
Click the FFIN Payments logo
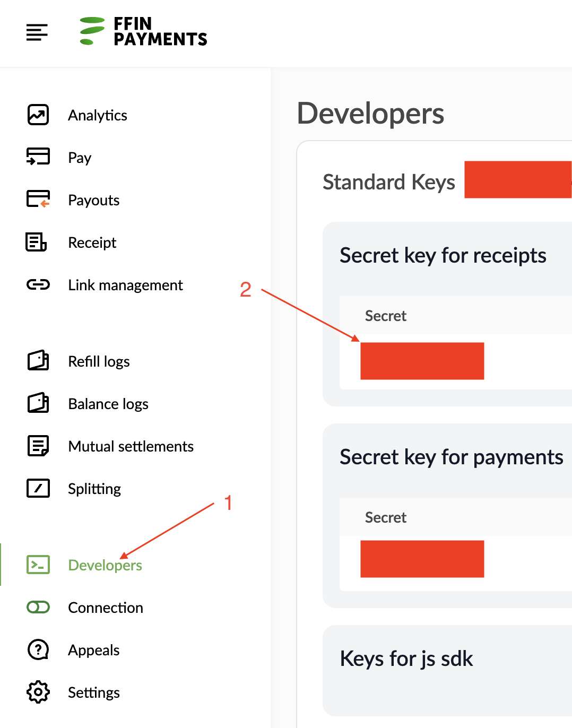[x=143, y=32]
